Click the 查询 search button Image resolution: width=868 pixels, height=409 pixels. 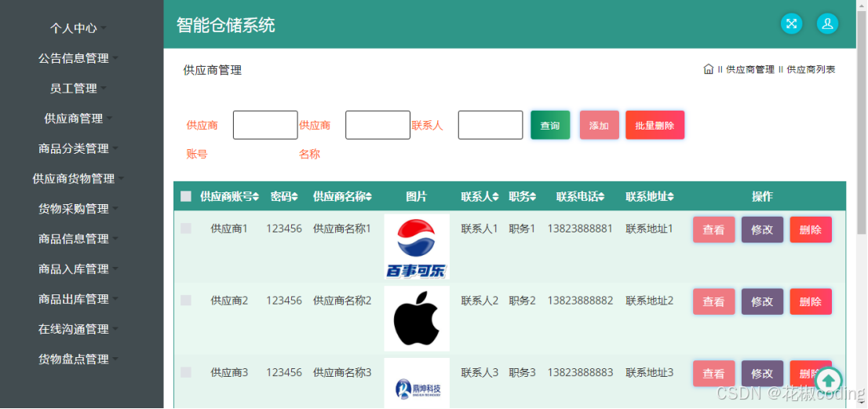click(550, 125)
